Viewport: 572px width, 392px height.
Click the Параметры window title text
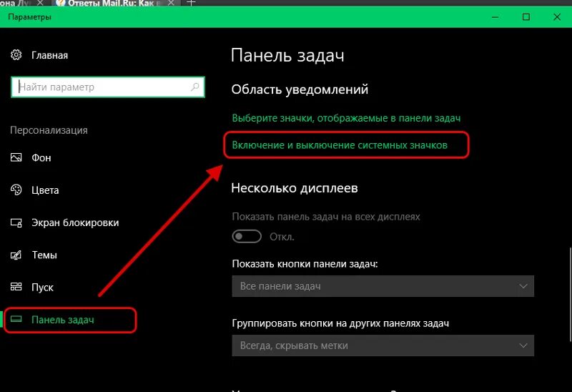[x=29, y=16]
